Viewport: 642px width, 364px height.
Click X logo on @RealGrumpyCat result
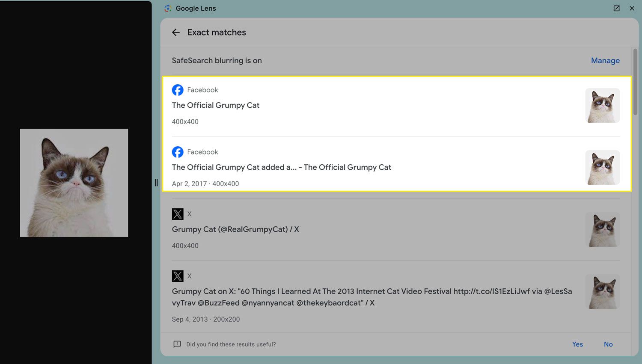click(x=178, y=214)
